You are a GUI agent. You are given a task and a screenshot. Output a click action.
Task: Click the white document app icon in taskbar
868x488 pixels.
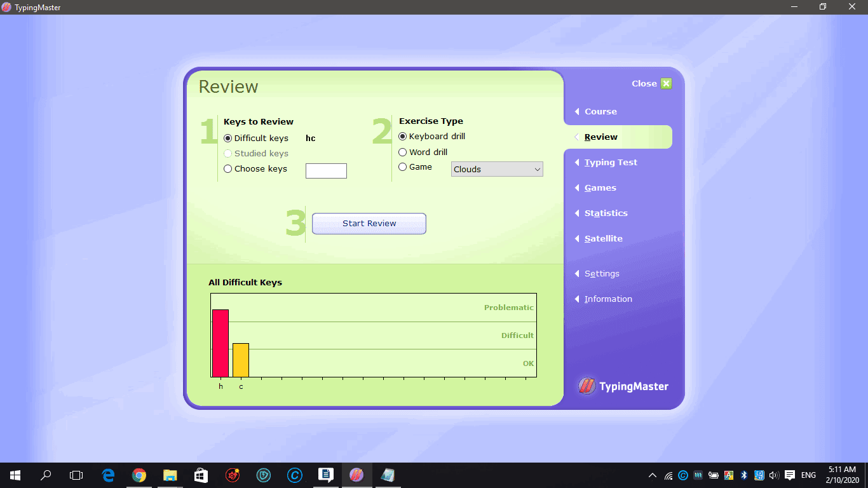325,475
